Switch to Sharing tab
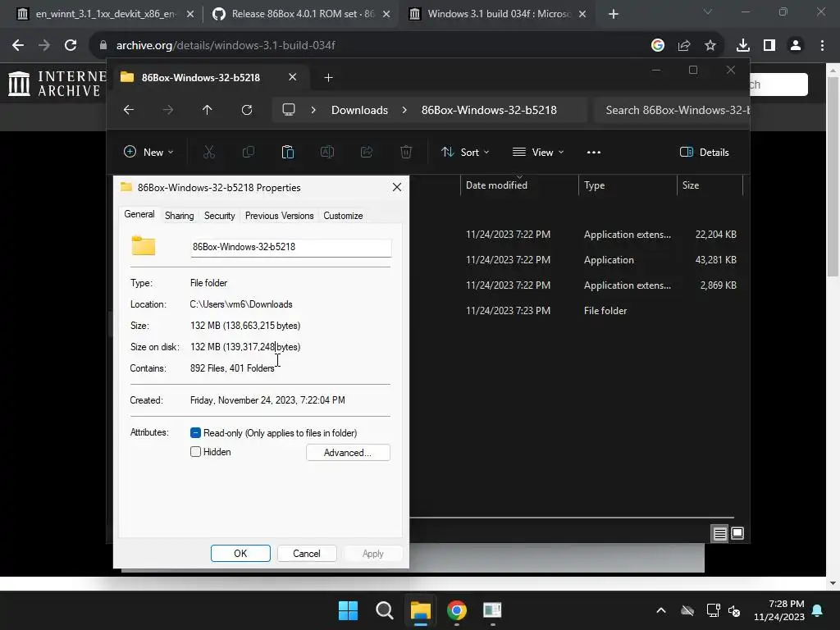 (x=179, y=216)
